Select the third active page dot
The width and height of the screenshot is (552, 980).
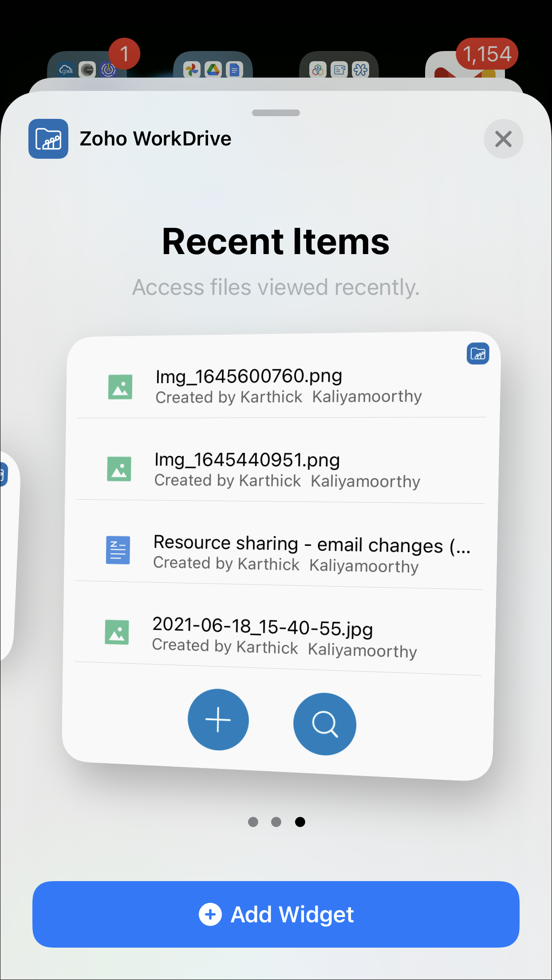300,822
